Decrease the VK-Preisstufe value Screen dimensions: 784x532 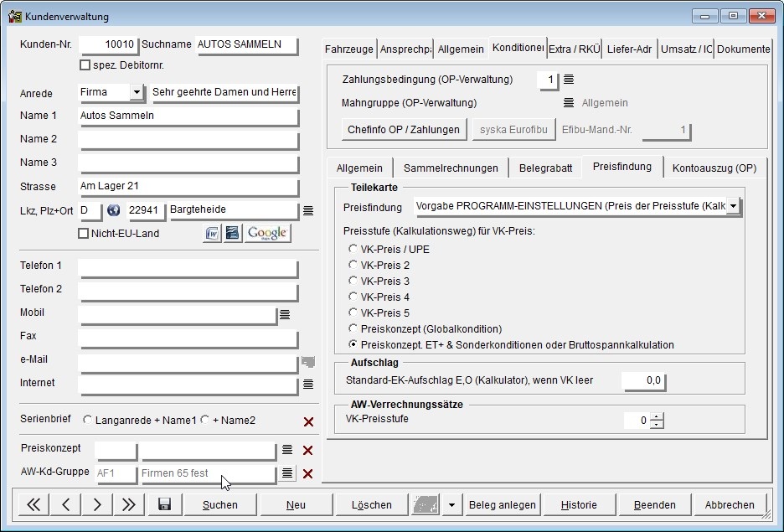(657, 424)
